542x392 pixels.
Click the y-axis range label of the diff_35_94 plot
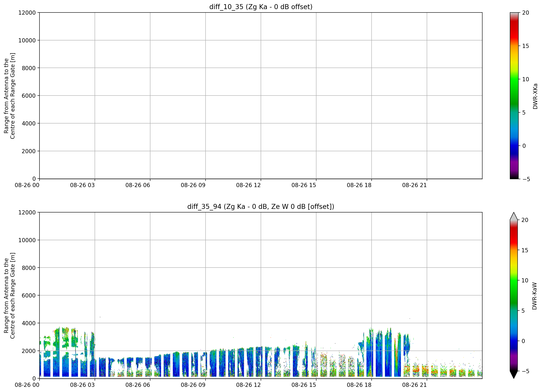click(10, 295)
